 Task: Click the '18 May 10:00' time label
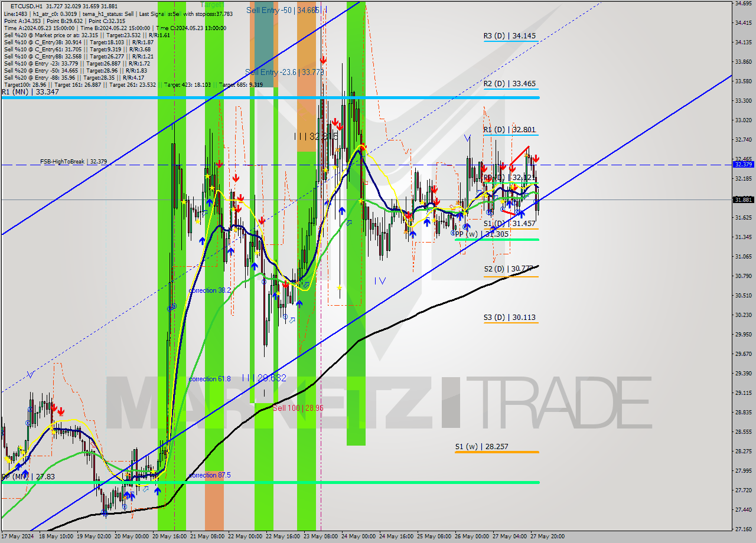(x=56, y=537)
